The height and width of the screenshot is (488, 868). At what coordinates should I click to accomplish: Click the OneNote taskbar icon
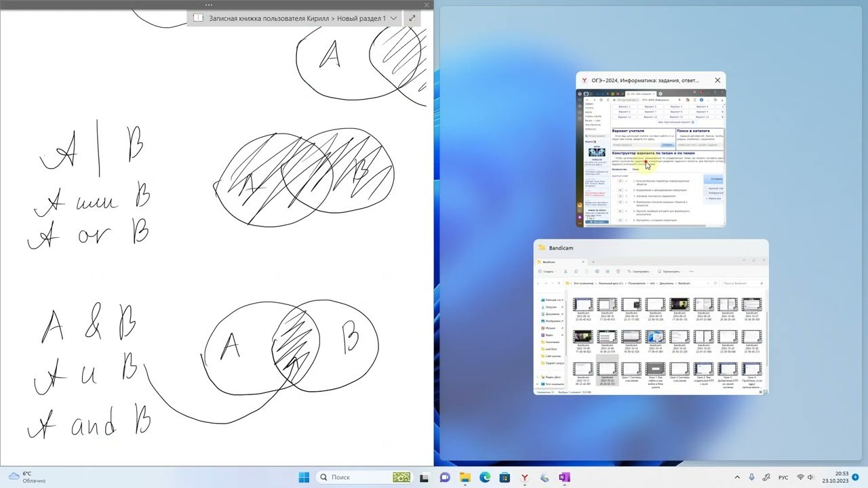[564, 477]
